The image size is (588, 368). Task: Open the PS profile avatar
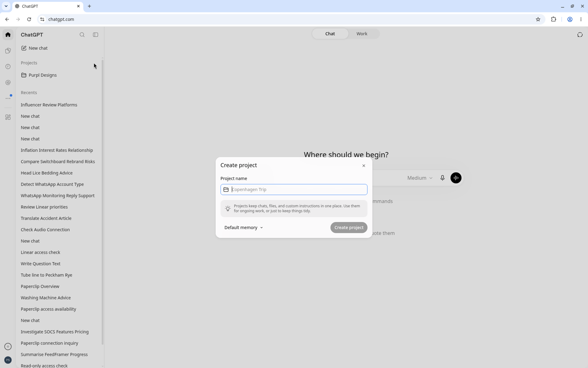[x=8, y=360]
